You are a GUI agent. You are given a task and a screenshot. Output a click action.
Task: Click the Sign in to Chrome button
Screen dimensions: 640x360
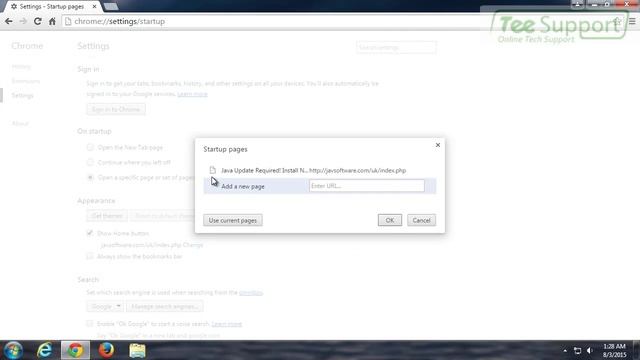coord(116,109)
